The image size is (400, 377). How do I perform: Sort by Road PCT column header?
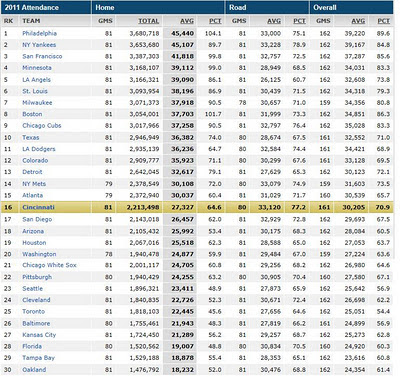tap(299, 21)
